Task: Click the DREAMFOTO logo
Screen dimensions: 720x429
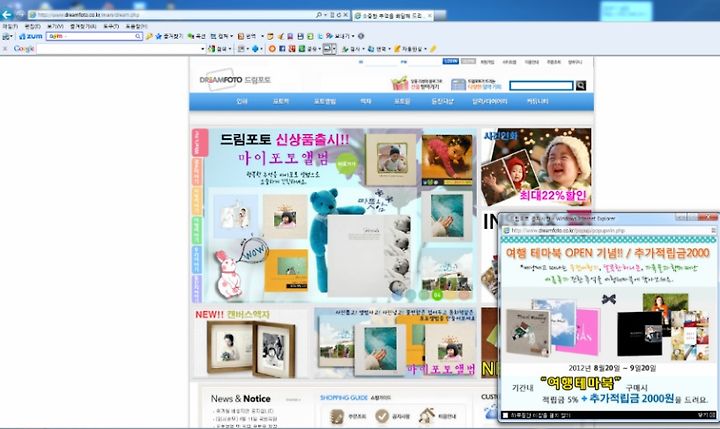Action: (x=235, y=80)
